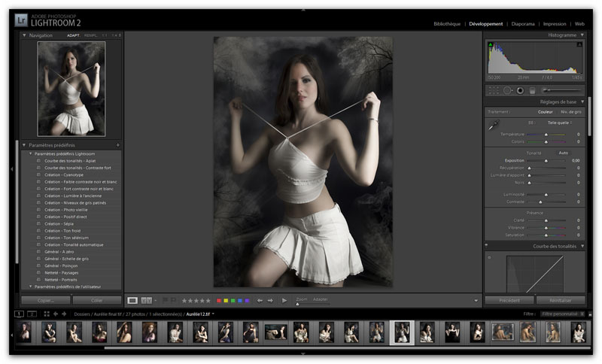Image resolution: width=602 pixels, height=364 pixels.
Task: Click the Réinitialiser button
Action: tap(561, 300)
